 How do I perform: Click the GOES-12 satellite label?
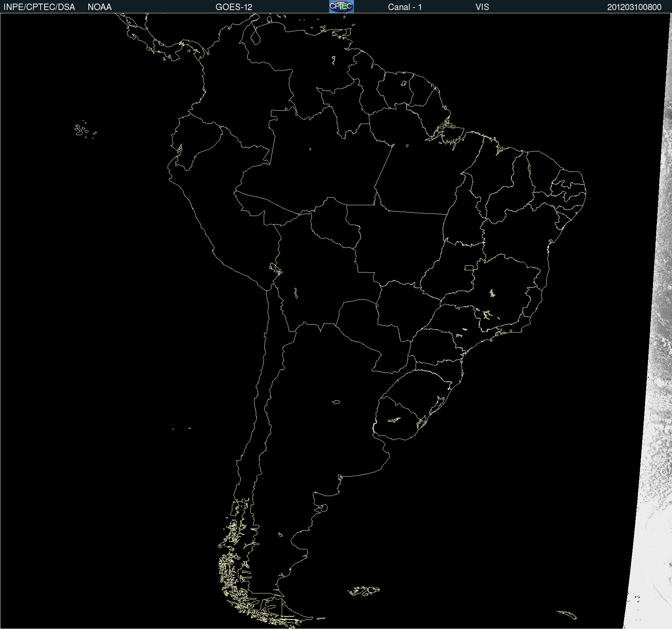click(234, 7)
